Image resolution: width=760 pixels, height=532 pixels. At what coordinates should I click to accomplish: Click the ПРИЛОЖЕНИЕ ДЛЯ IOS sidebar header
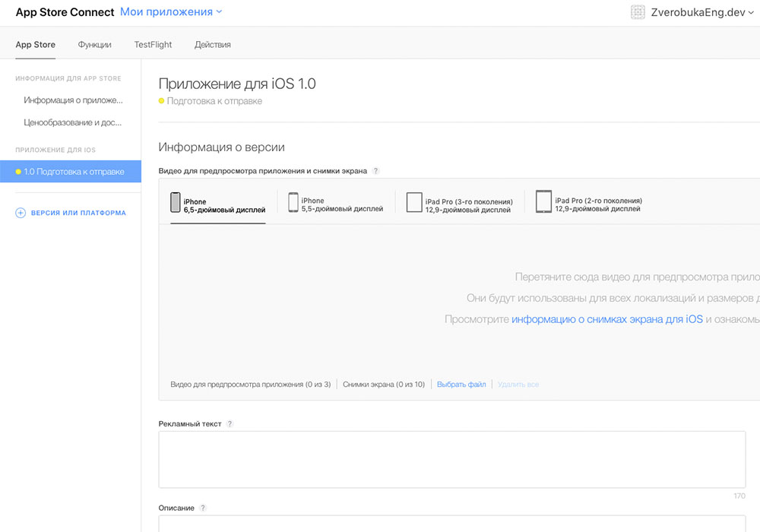(x=55, y=150)
